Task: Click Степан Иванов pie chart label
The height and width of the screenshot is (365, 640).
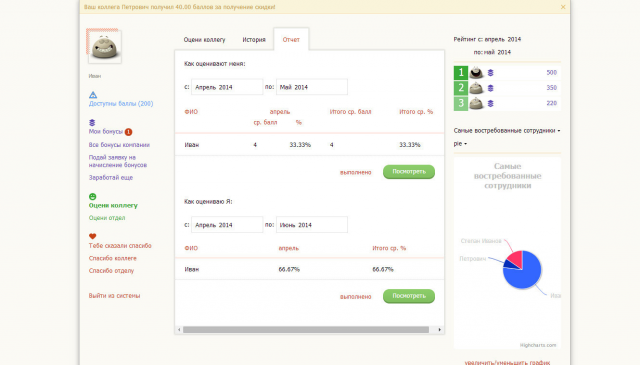Action: point(481,241)
